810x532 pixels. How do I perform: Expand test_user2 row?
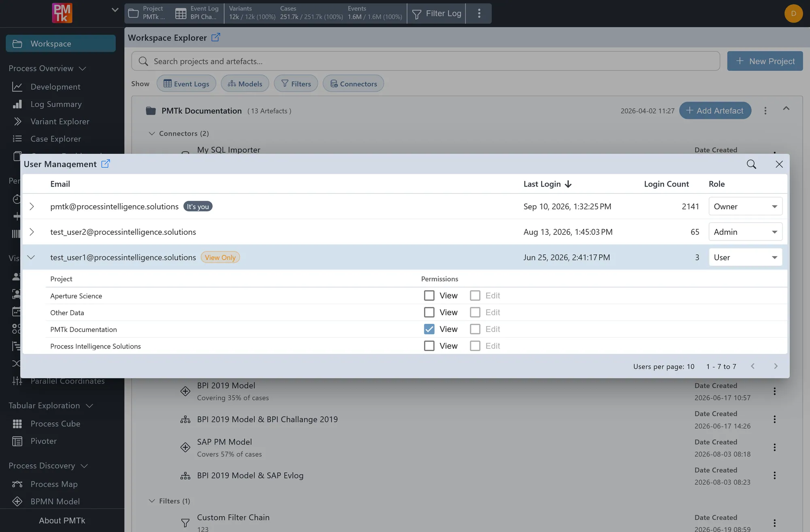click(31, 232)
